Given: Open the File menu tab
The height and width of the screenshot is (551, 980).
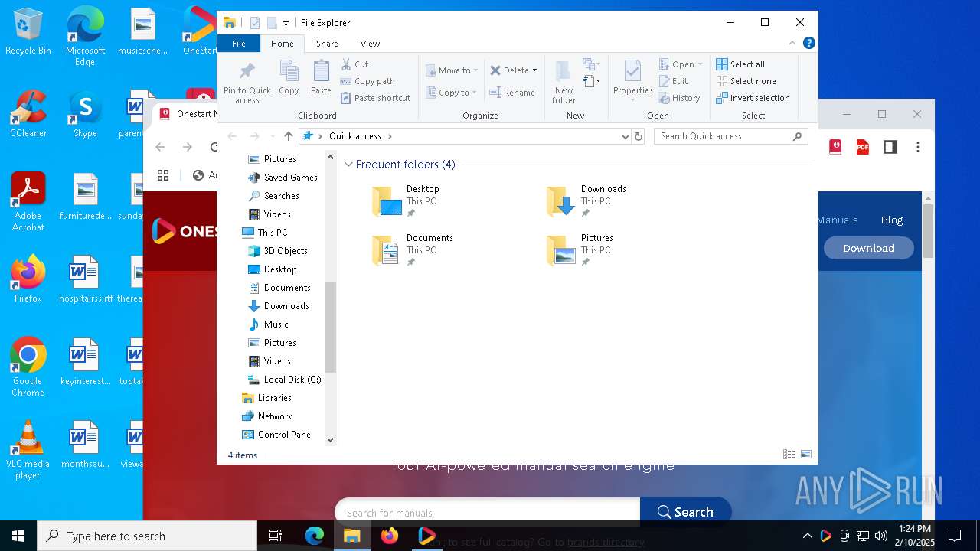Looking at the screenshot, I should [239, 44].
